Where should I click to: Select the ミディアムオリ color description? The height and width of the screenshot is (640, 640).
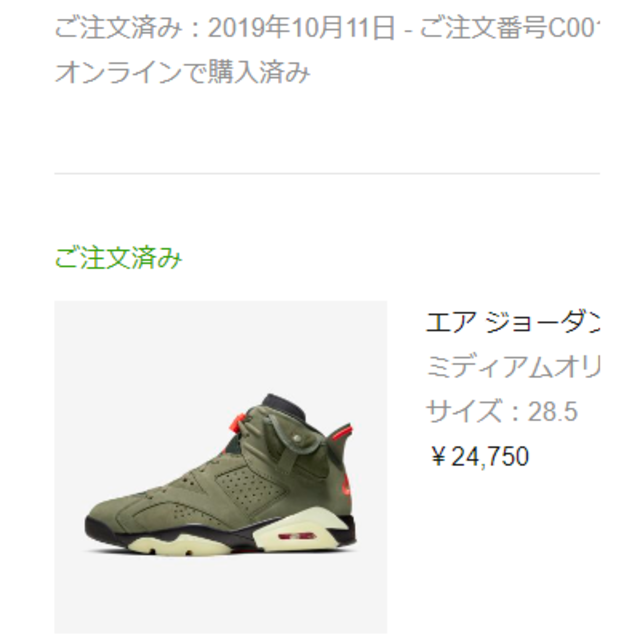(x=513, y=367)
